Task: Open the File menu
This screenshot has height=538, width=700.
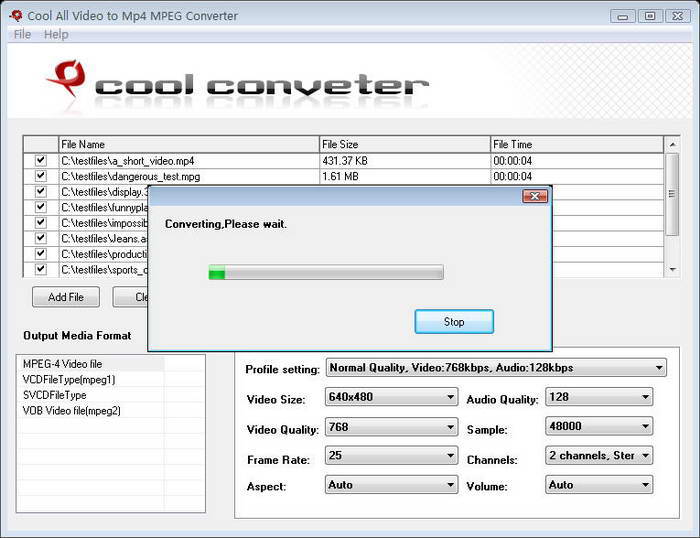Action: coord(22,34)
